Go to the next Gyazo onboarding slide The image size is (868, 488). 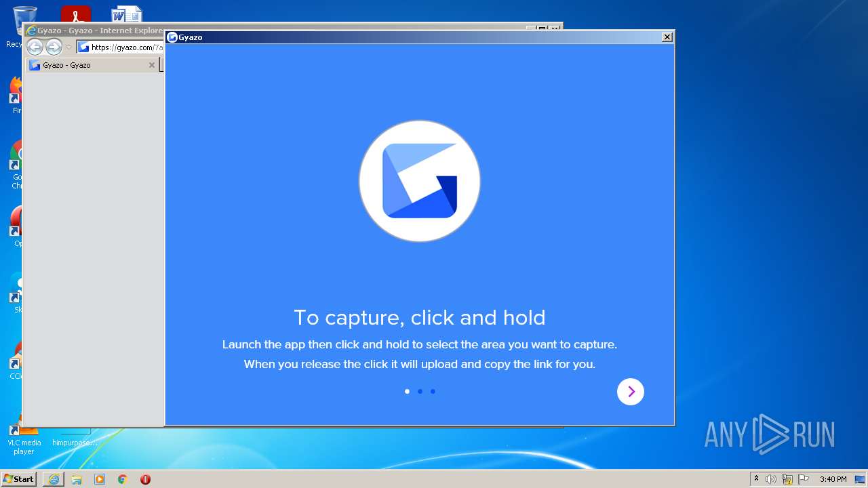pos(631,392)
